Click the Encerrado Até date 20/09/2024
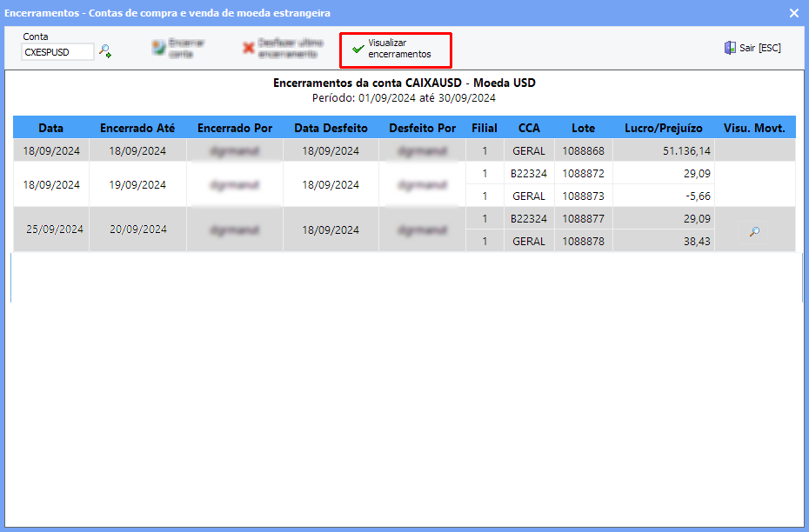This screenshot has height=532, width=809. coord(137,229)
